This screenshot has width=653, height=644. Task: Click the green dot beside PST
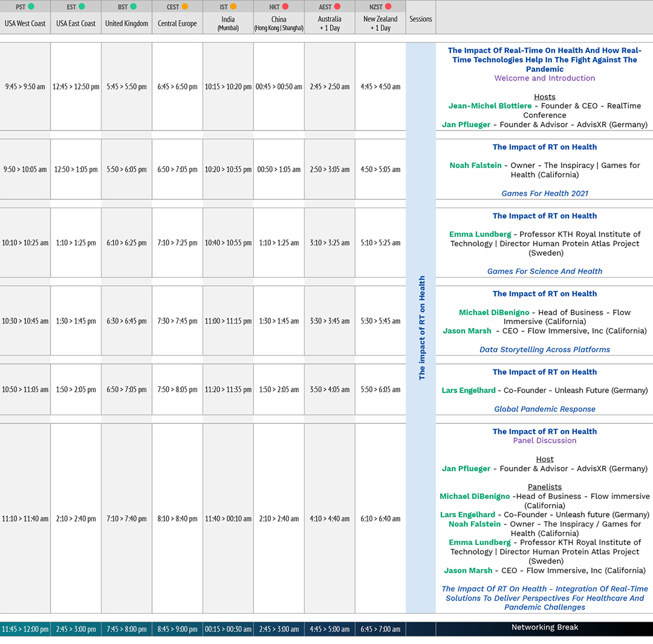pos(31,6)
